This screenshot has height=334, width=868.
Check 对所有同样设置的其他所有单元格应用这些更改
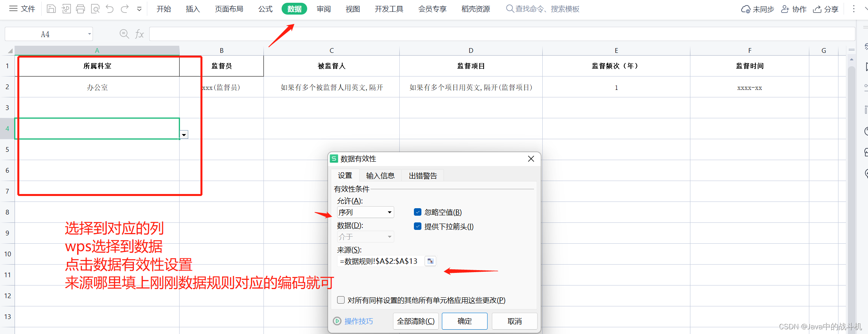tap(341, 300)
